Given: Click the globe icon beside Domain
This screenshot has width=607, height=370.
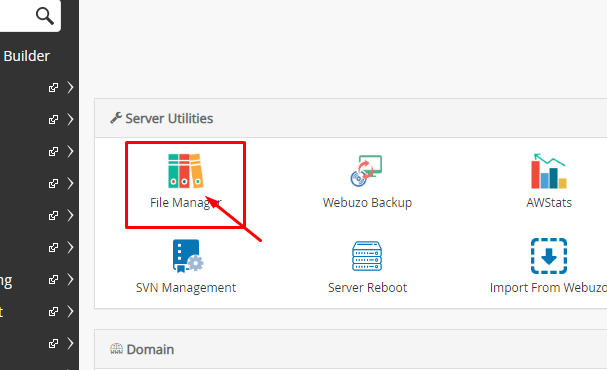Looking at the screenshot, I should click(x=116, y=349).
